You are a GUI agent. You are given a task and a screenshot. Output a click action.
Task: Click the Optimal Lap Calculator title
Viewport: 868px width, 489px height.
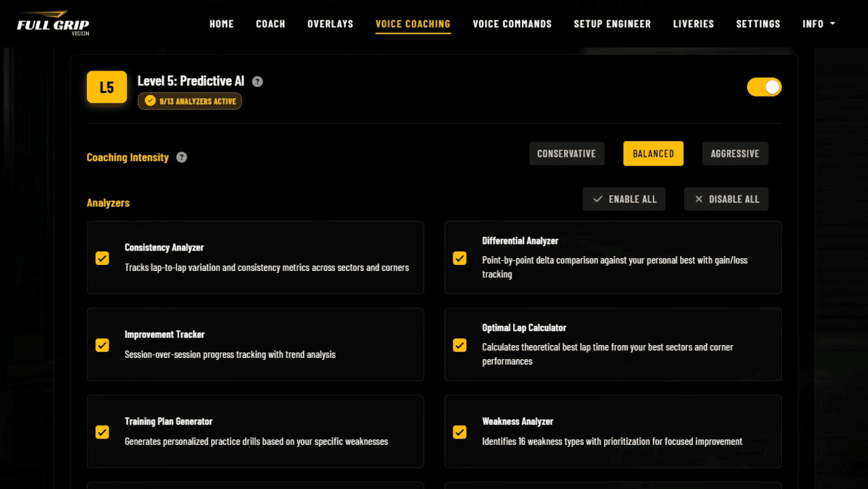[525, 328]
